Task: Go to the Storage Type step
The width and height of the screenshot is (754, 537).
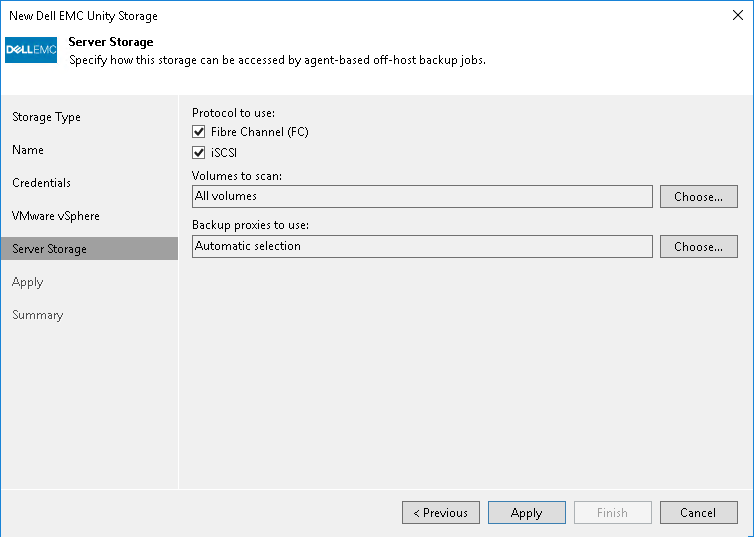Action: click(x=46, y=117)
